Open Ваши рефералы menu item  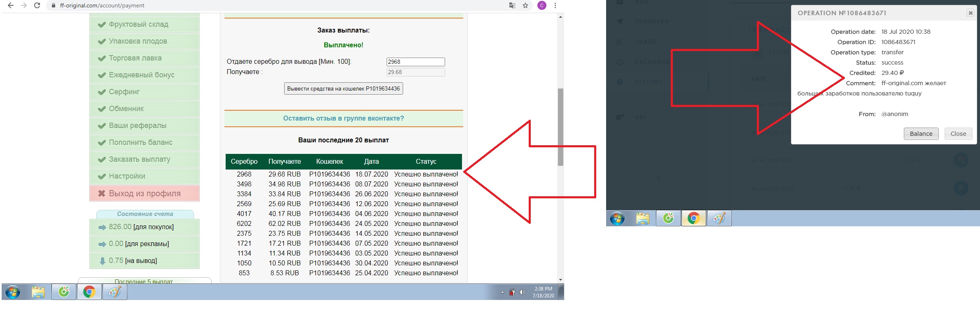coord(145,126)
